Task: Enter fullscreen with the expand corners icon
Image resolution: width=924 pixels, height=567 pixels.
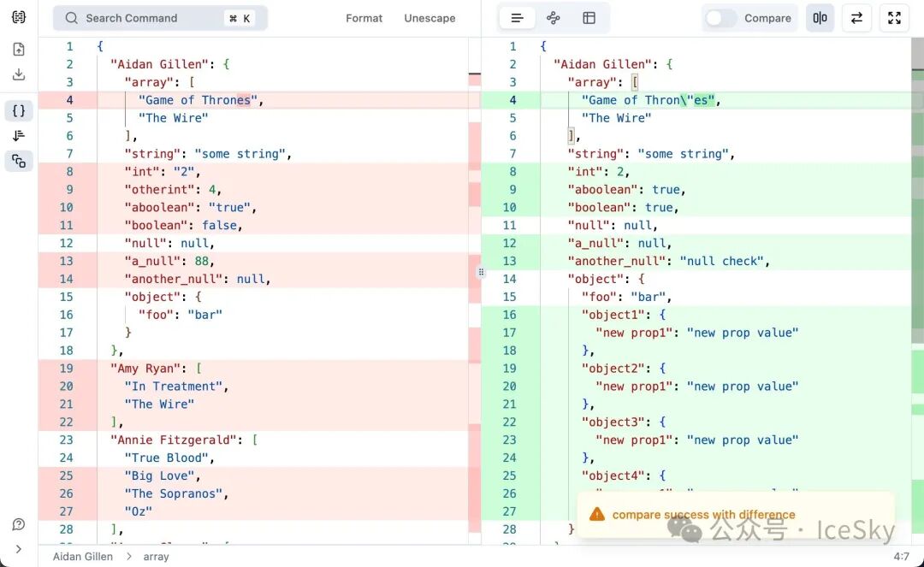Action: 894,18
